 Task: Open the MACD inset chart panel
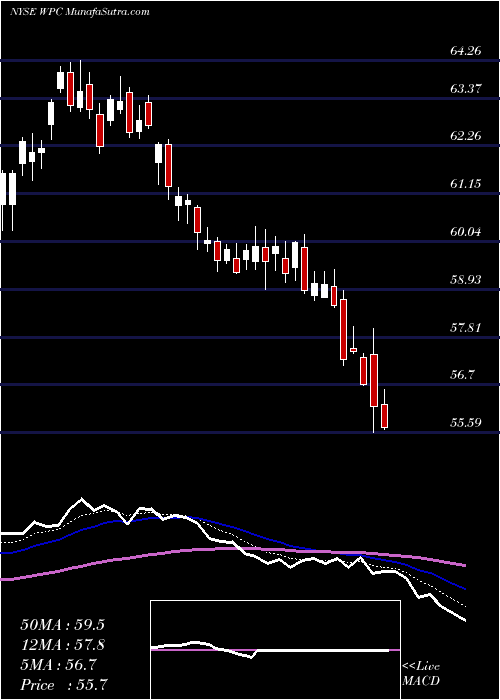tap(275, 650)
